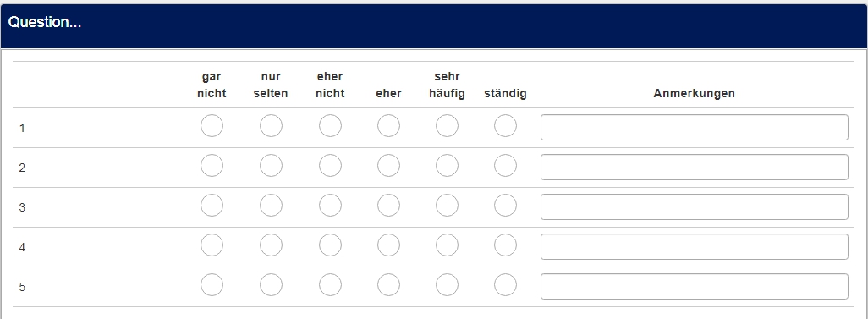Viewport: 868px width, 319px height.
Task: Select 'gar nicht' for row 5
Action: [212, 285]
